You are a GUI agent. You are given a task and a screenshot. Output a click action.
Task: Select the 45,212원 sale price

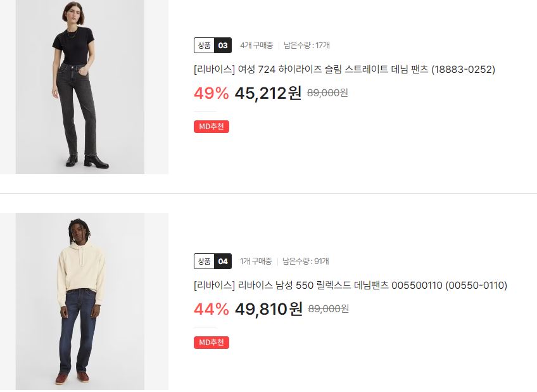click(268, 93)
